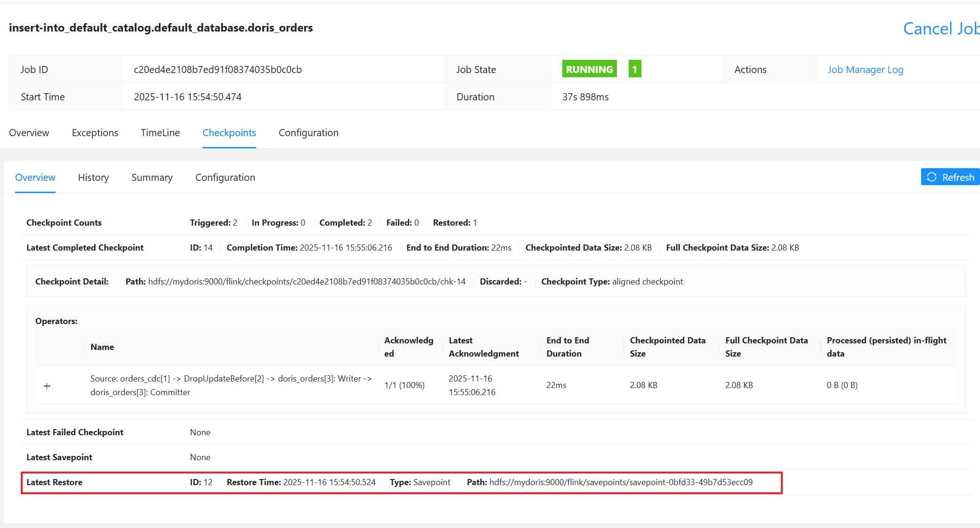
Task: Click the Job ID value text
Action: tap(218, 70)
